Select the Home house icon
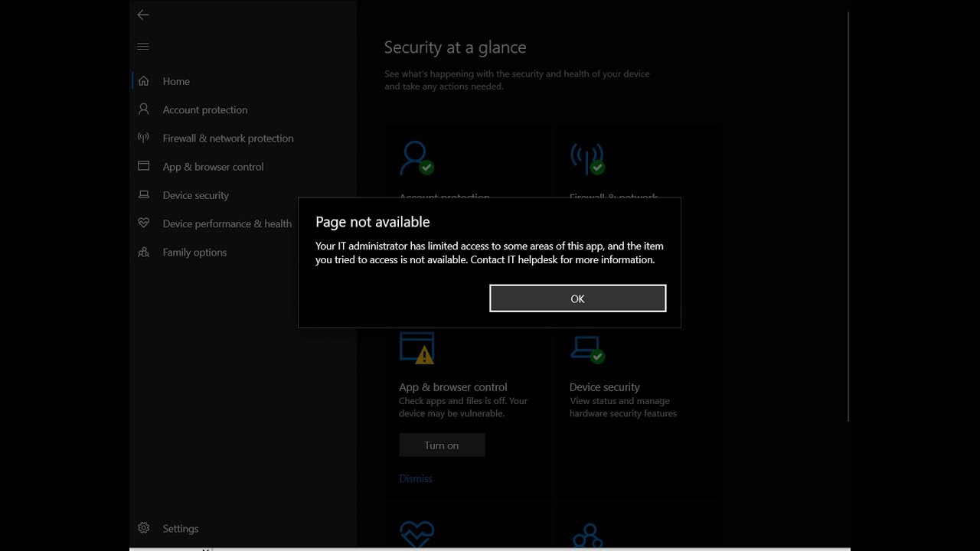Image resolution: width=980 pixels, height=551 pixels. click(x=143, y=81)
